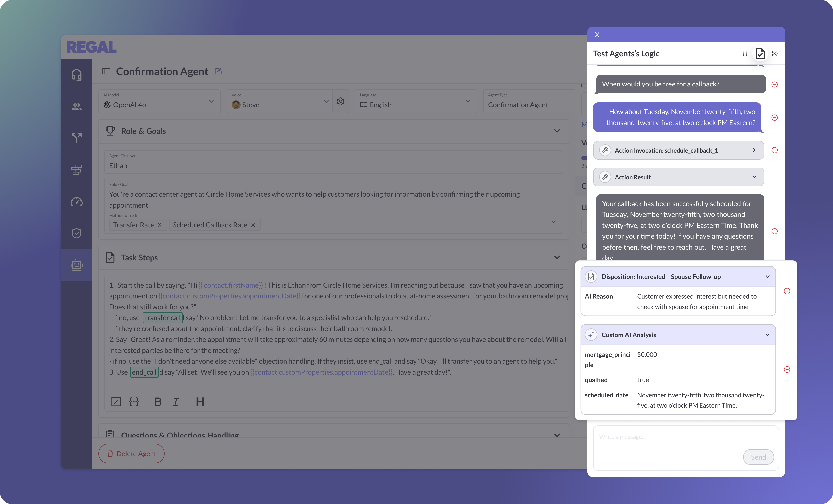Open the AI Model OpenAI 4o dropdown
Screen dimensions: 833x504
click(159, 101)
